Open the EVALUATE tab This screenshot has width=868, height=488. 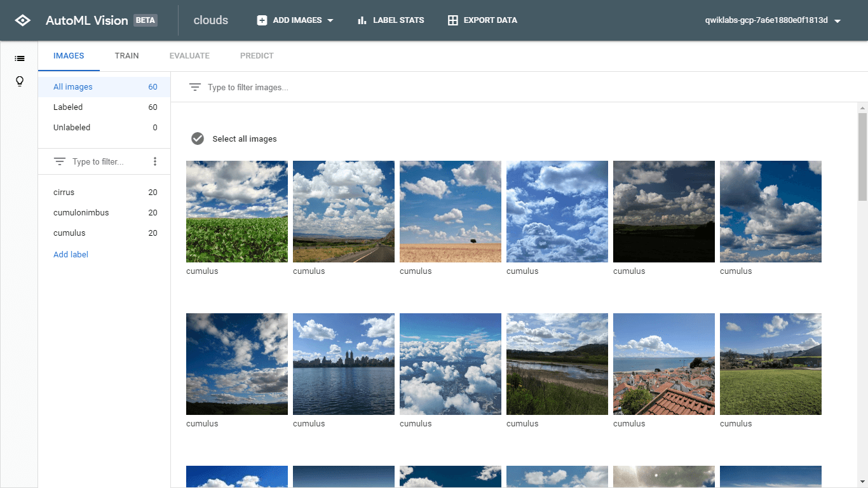click(189, 55)
